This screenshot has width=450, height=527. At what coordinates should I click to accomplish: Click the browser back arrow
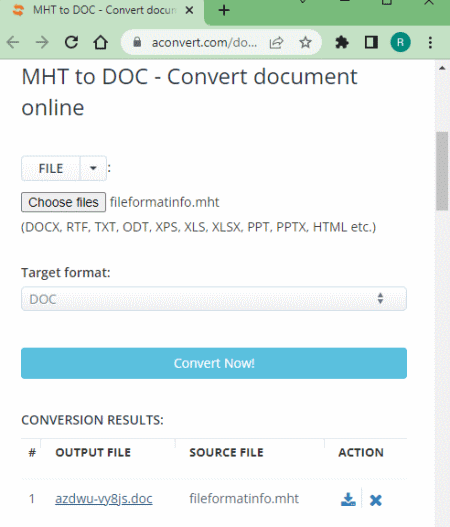coord(13,43)
